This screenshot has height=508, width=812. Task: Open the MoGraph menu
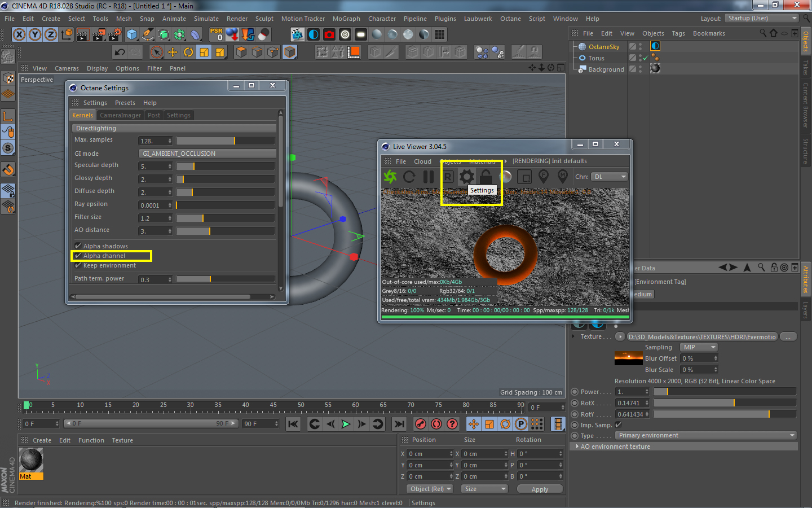[x=346, y=19]
